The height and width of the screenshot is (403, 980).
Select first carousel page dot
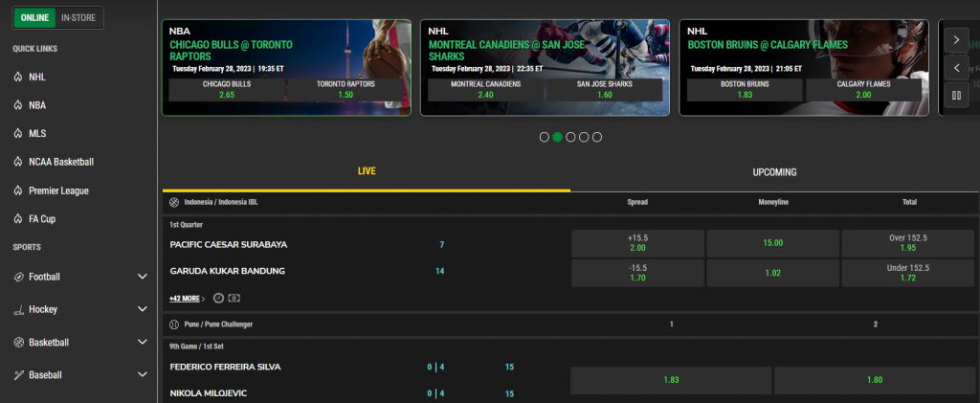[x=545, y=137]
